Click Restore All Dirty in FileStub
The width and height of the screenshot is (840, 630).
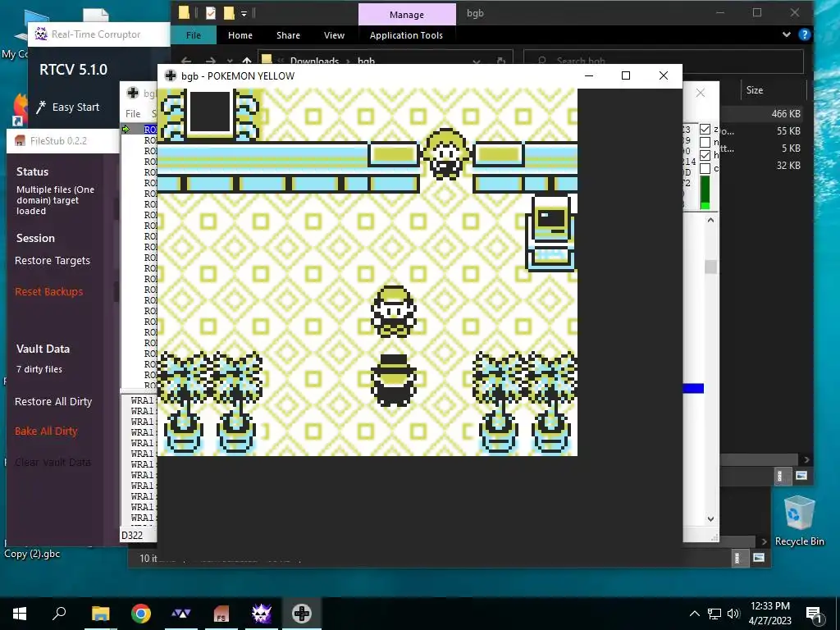(x=53, y=402)
